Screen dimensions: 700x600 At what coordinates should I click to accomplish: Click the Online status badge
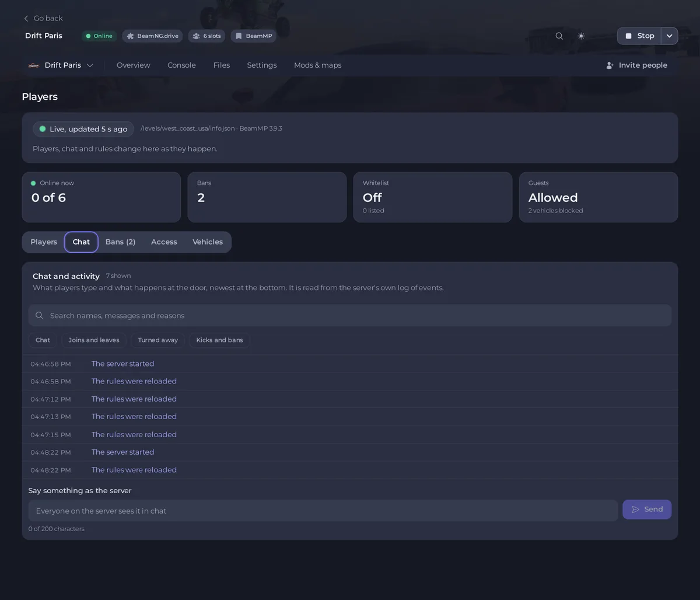tap(99, 36)
